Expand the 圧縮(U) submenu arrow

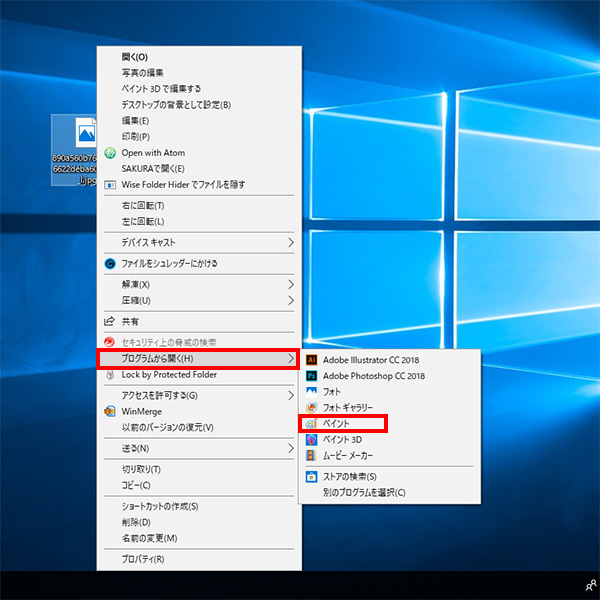(291, 300)
